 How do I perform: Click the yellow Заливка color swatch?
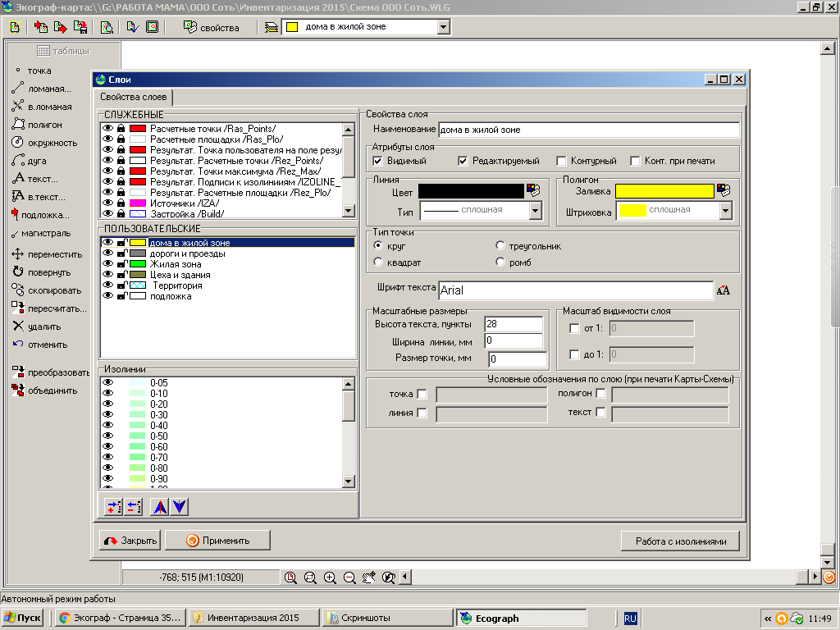coord(664,190)
